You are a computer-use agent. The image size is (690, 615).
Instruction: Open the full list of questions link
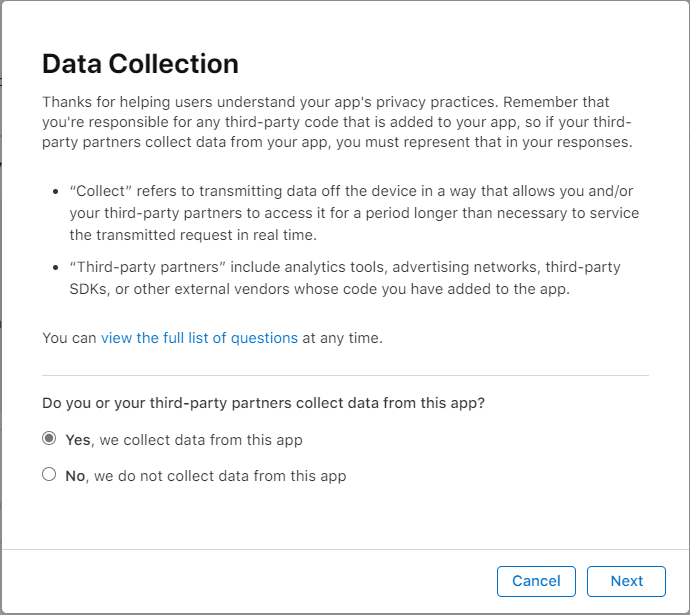click(x=199, y=338)
